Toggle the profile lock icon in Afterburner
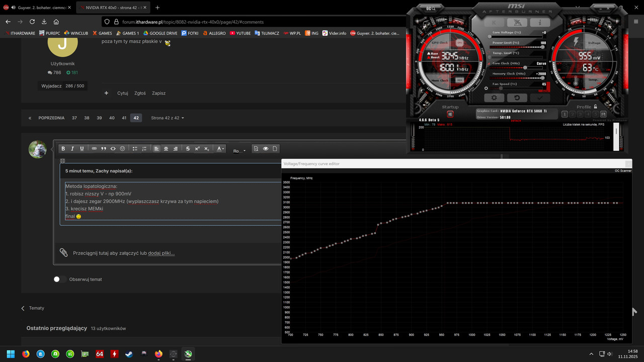644x362 pixels. tap(596, 107)
